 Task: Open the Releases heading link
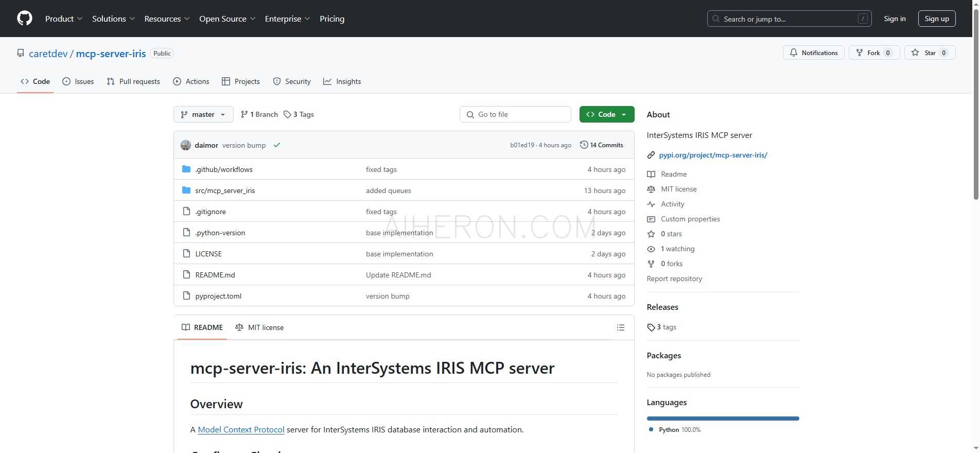coord(662,307)
